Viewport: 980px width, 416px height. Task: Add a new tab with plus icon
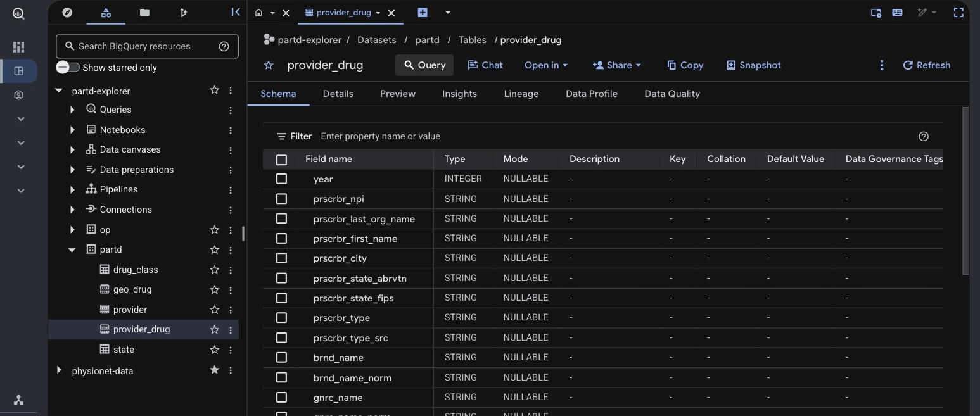[423, 12]
